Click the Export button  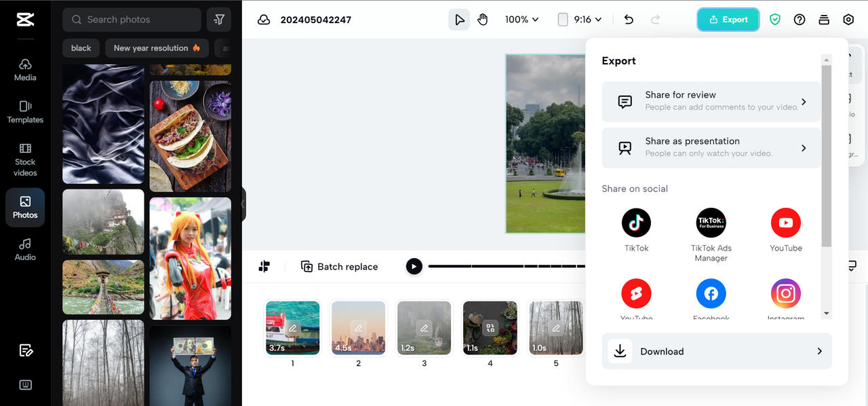coord(728,20)
